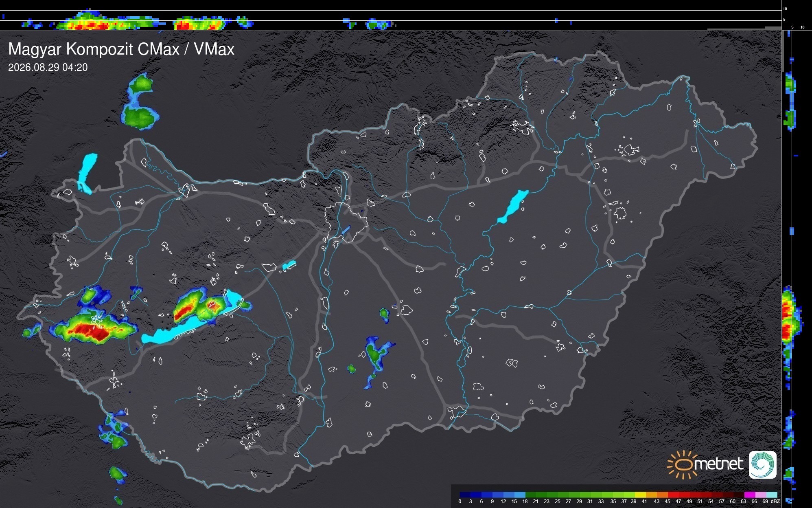Pick the light blue 15 dBZ legend swatch
Image resolution: width=812 pixels, height=508 pixels.
520,495
